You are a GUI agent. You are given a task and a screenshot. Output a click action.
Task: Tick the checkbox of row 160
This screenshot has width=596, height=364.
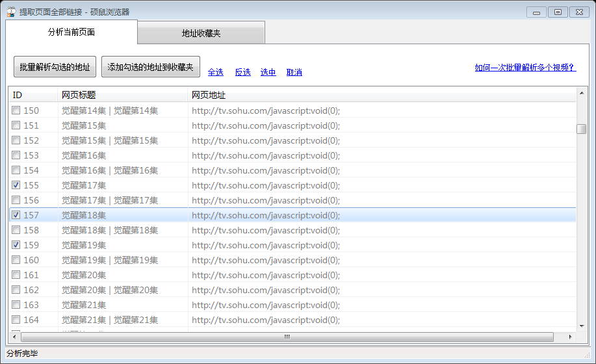coord(16,260)
